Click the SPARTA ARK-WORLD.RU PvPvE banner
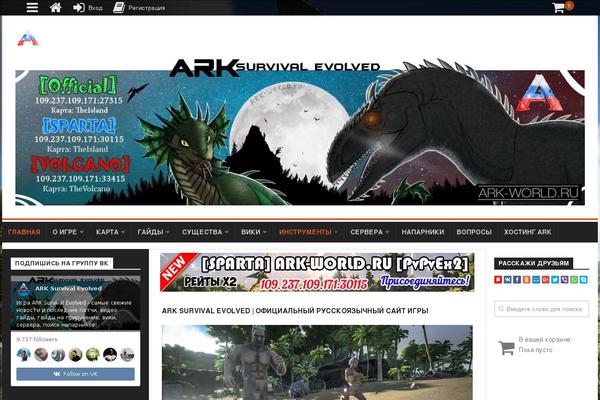The image size is (600, 400). (317, 272)
